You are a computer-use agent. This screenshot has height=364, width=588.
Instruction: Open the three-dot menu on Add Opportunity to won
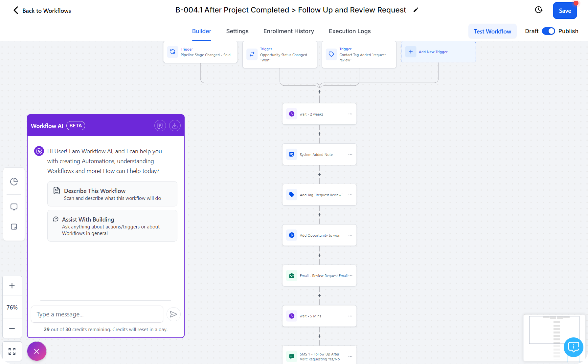click(350, 235)
